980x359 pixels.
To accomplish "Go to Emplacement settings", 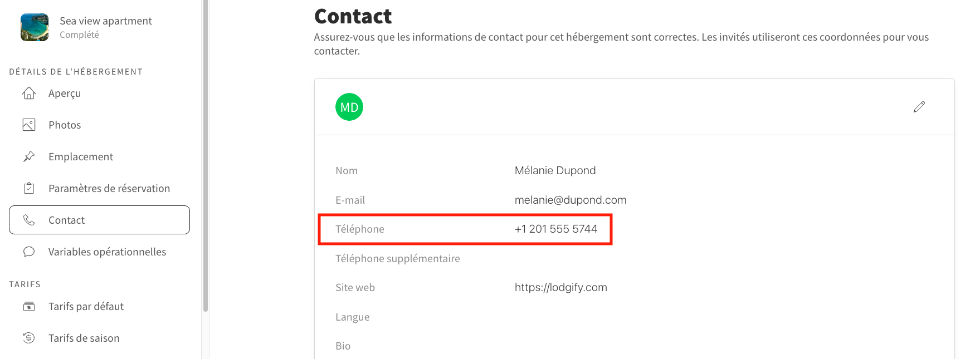I will (x=99, y=156).
